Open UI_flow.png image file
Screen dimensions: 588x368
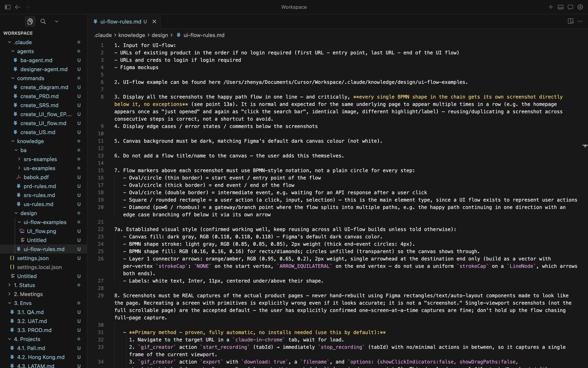[43, 231]
